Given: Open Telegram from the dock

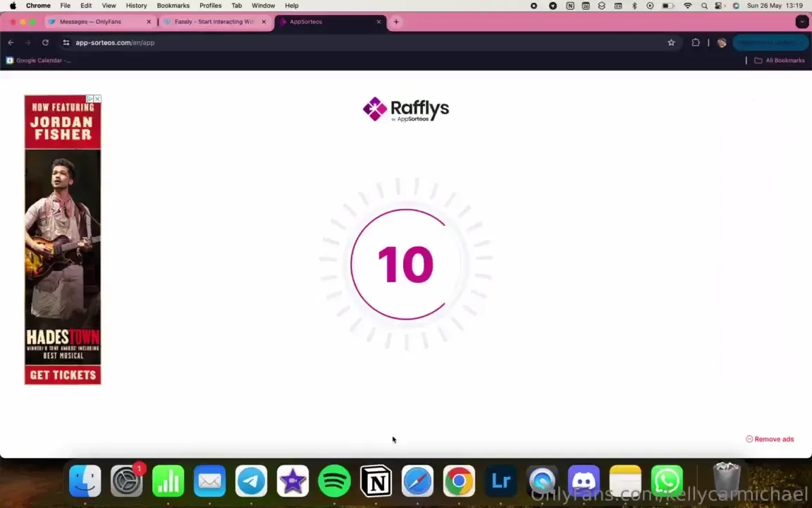Looking at the screenshot, I should (x=251, y=481).
